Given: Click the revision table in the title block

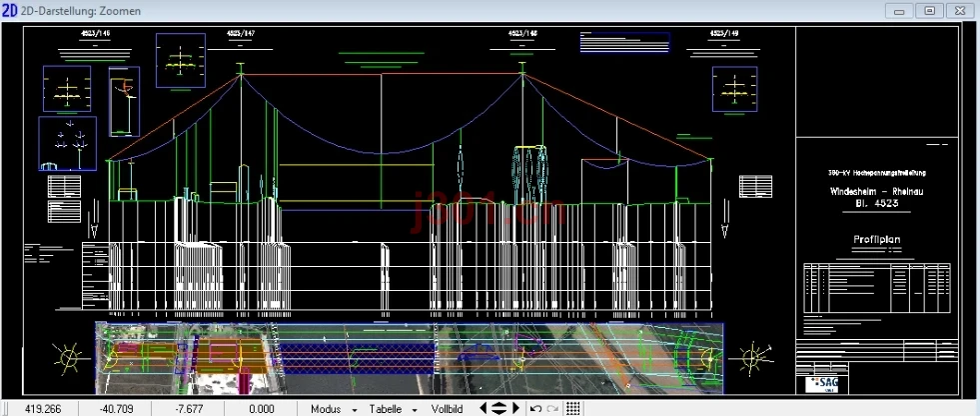Looking at the screenshot, I should (877, 288).
